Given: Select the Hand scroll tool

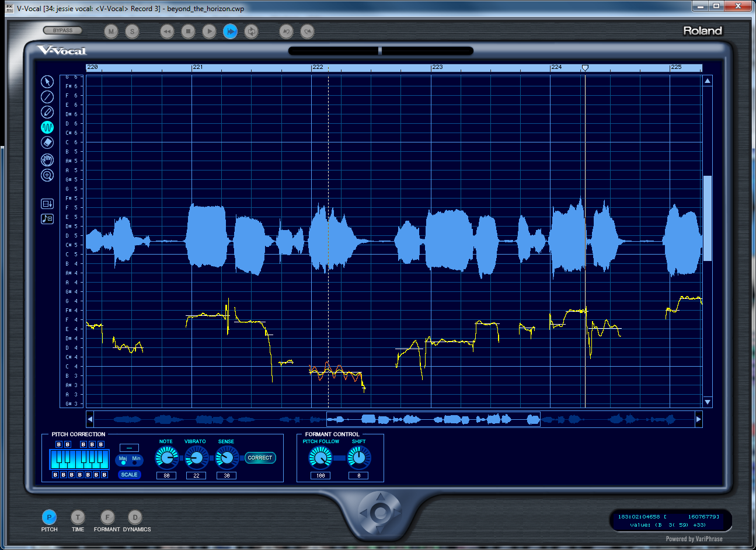Looking at the screenshot, I should tap(47, 160).
